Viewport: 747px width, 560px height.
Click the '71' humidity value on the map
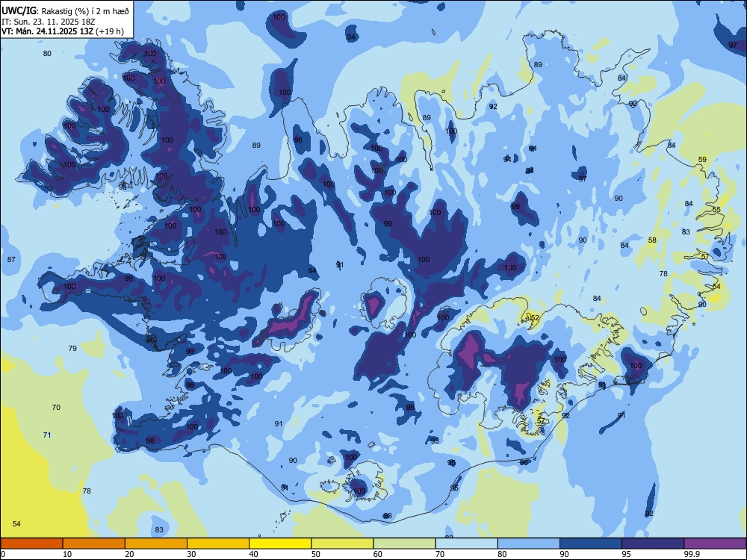pyautogui.click(x=46, y=435)
